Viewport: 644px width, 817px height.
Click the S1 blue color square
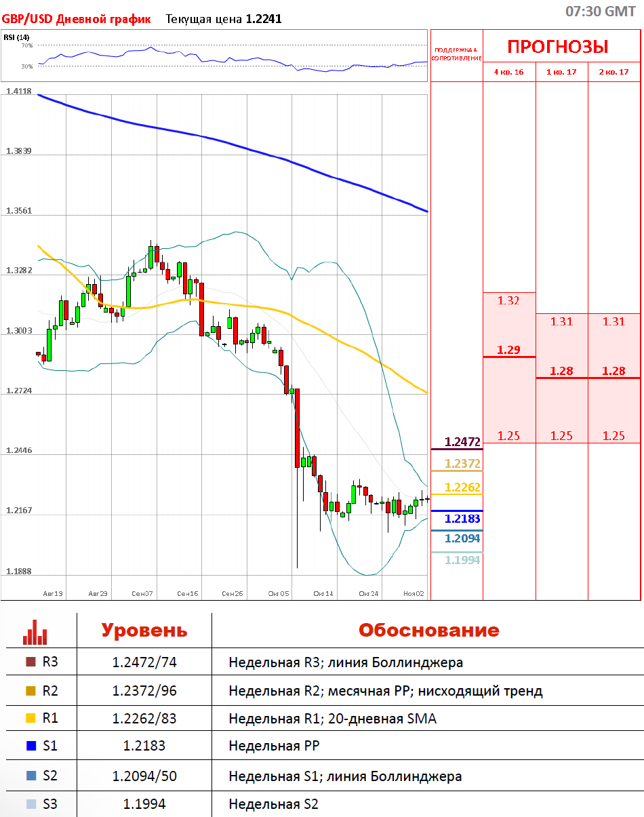click(30, 746)
